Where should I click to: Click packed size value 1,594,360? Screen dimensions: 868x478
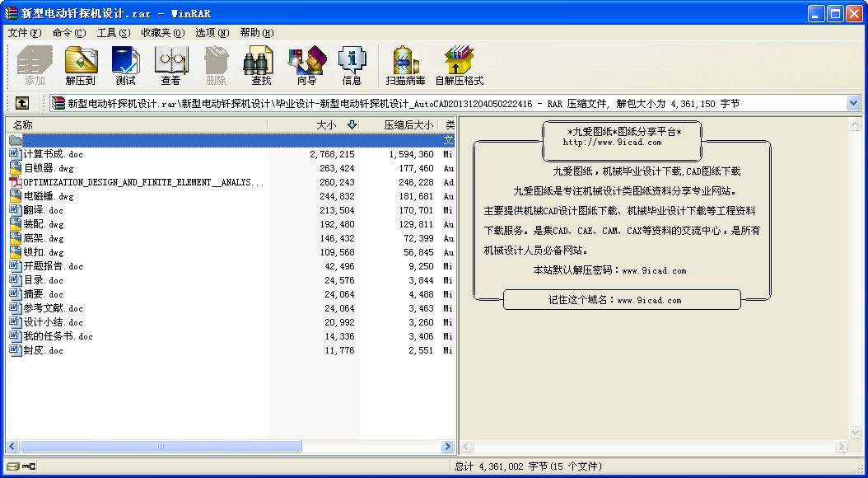tap(411, 155)
